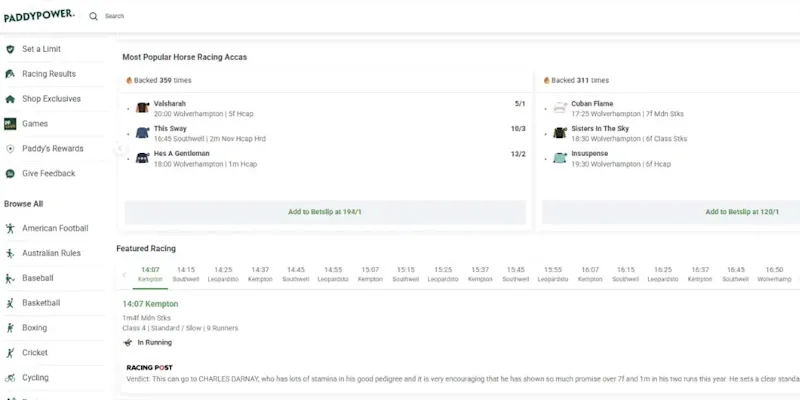Select 15:07 Kempton race tab

[x=370, y=274]
